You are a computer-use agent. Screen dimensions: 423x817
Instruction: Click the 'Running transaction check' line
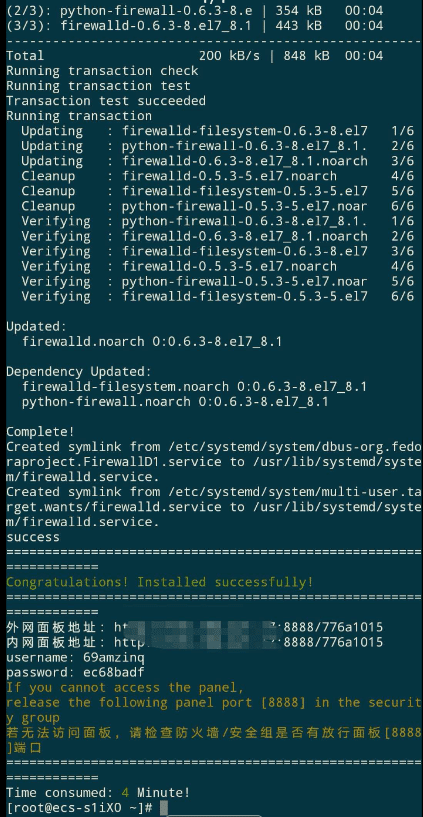click(x=102, y=70)
